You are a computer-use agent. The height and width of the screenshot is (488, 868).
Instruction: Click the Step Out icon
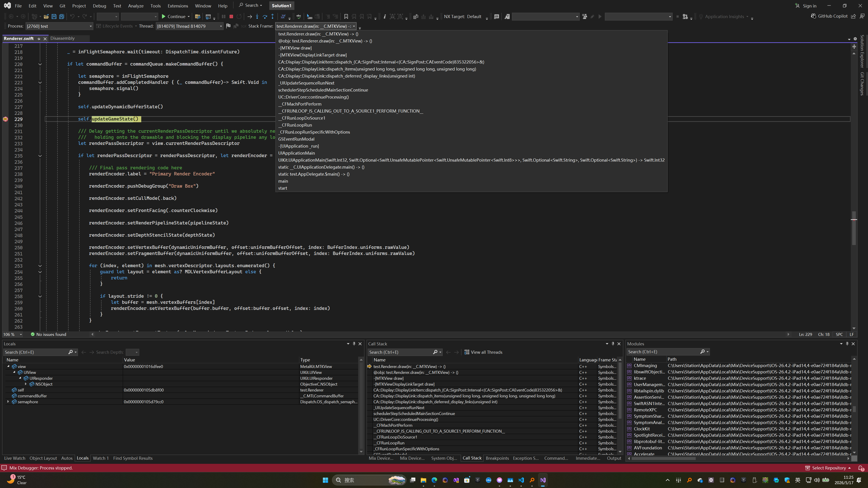coord(273,17)
